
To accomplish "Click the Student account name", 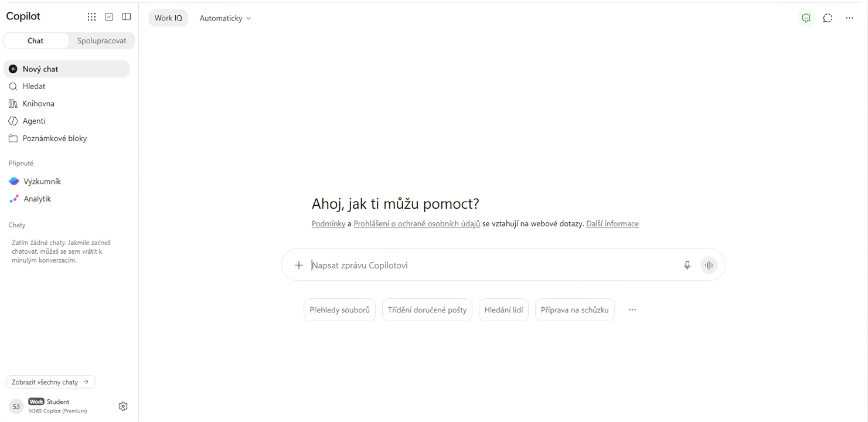I will tap(58, 402).
